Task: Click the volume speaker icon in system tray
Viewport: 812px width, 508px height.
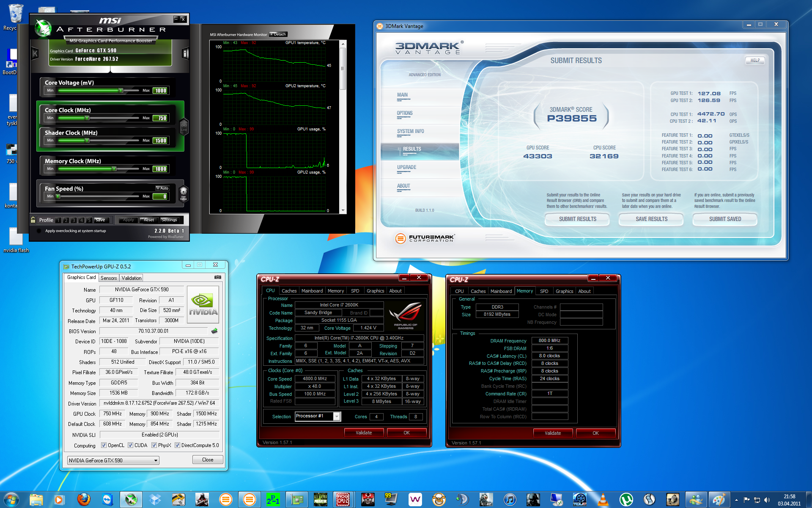Action: pos(767,500)
